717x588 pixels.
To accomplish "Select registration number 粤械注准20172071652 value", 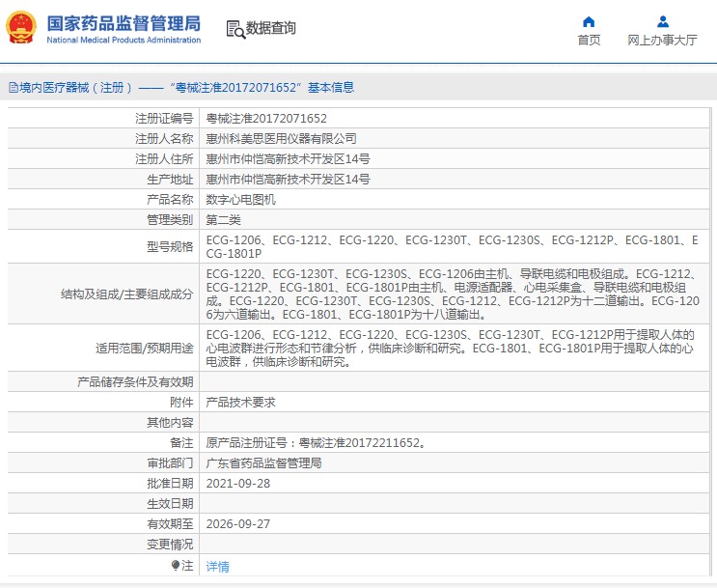I will [x=266, y=119].
